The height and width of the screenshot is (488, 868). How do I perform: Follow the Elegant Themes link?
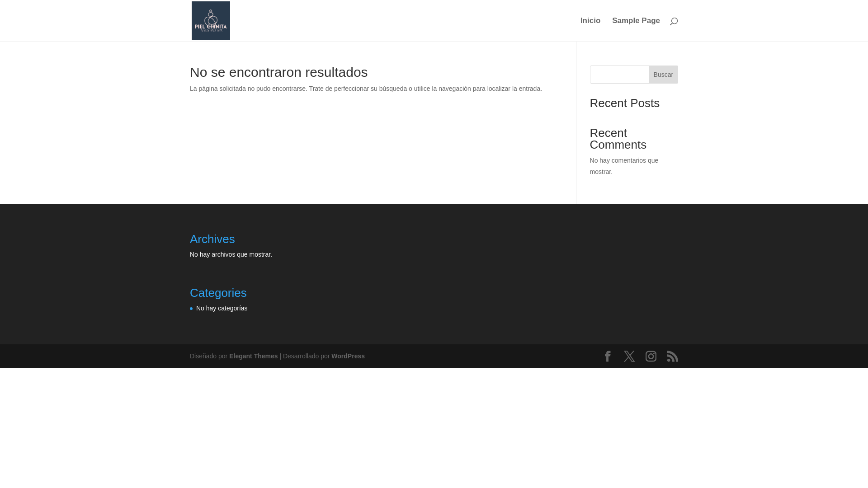[253, 356]
